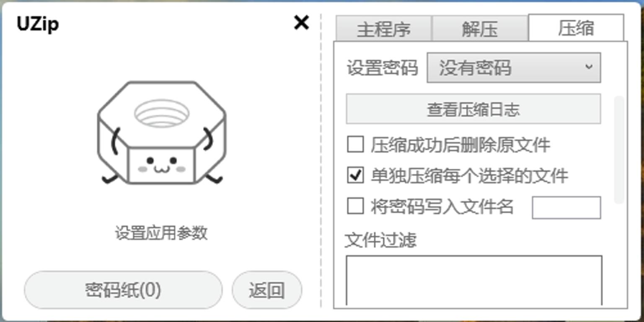Open 密码纸(0) password list
Screen dimensions: 644x322
(x=124, y=290)
